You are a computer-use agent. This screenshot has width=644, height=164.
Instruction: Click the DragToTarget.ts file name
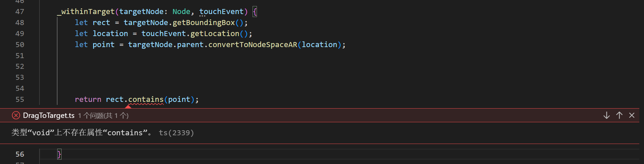tap(49, 116)
